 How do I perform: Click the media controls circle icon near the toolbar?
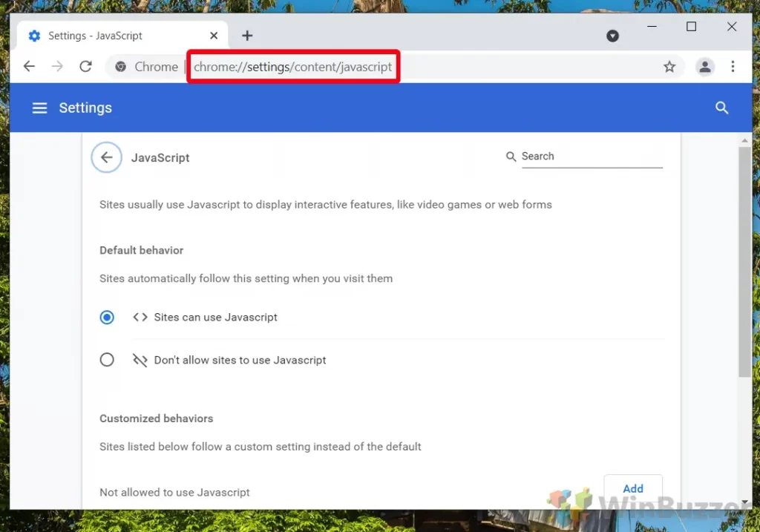point(612,36)
